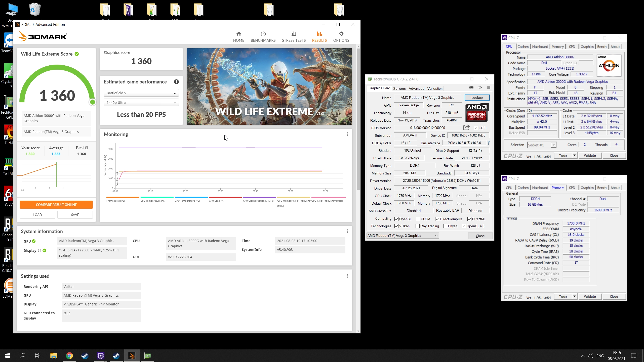Toggle the PhysX checkbox in GPU-Z
644x362 pixels.
(x=445, y=226)
